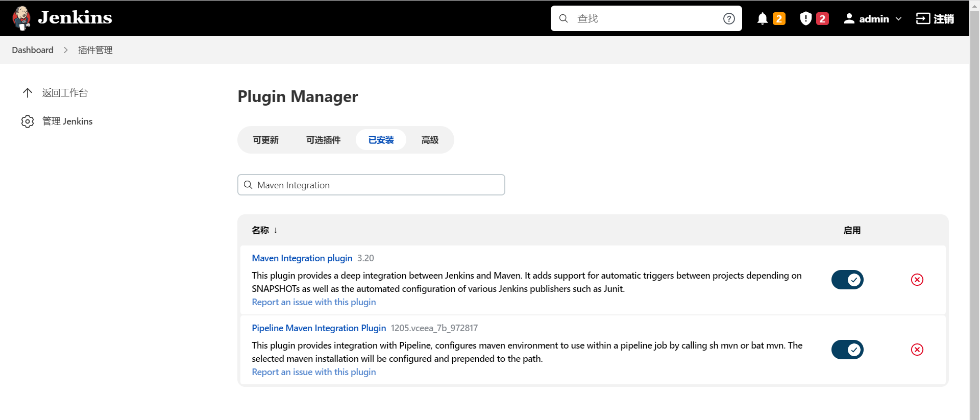Report an issue for Pipeline Maven Integration Plugin
The width and height of the screenshot is (980, 420).
click(314, 372)
